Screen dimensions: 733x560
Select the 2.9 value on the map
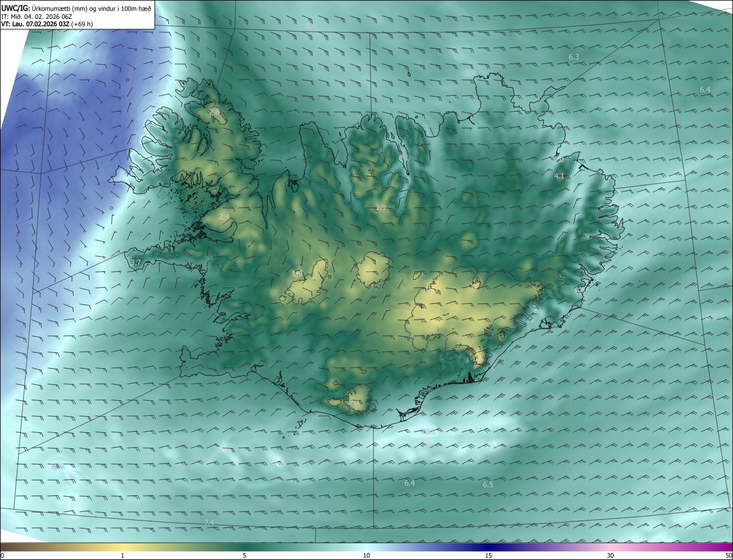(x=381, y=207)
